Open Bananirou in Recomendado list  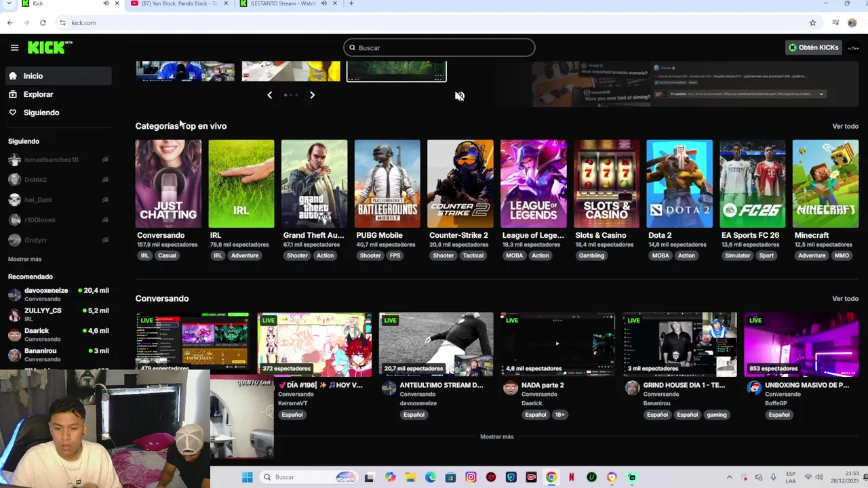click(58, 354)
